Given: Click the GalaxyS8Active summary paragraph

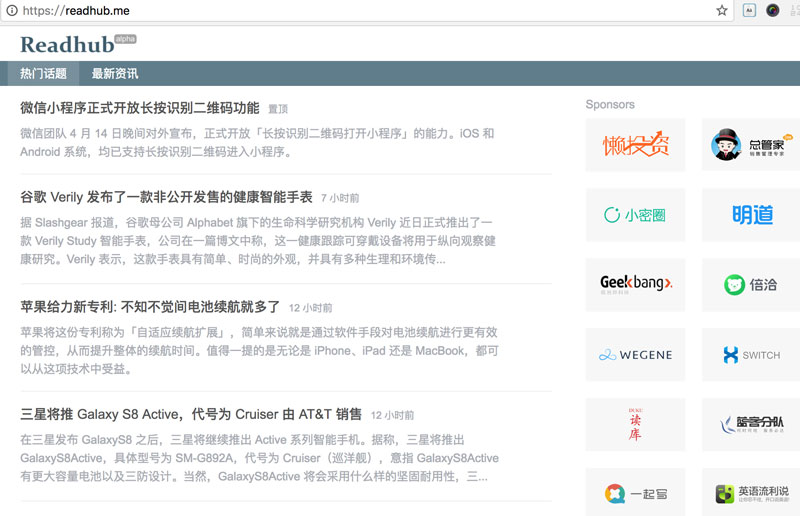Looking at the screenshot, I should coord(259,458).
